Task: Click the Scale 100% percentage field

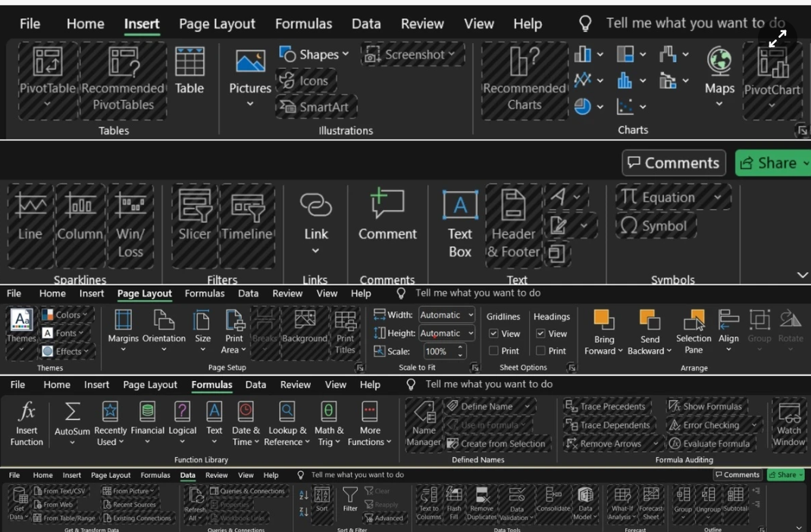Action: tap(437, 352)
